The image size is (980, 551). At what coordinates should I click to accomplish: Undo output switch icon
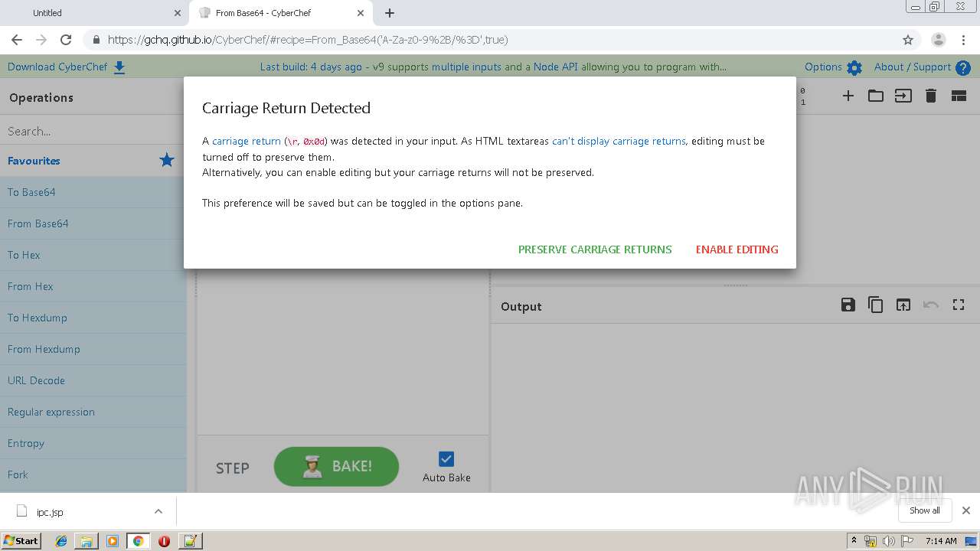931,305
